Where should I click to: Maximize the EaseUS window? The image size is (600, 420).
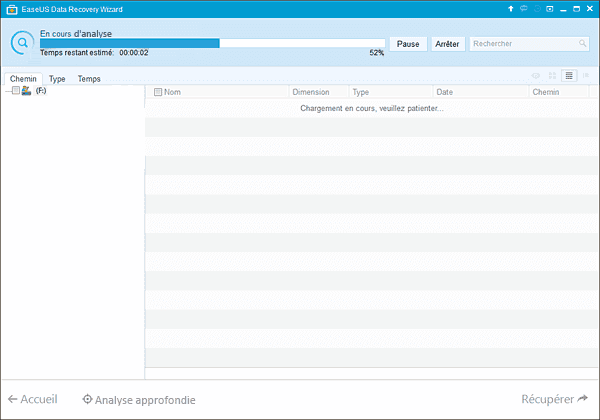576,9
